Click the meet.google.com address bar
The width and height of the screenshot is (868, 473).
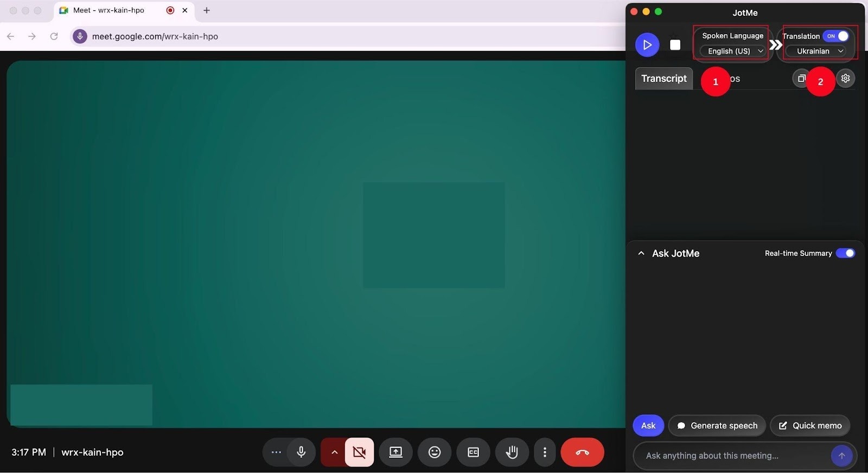347,36
